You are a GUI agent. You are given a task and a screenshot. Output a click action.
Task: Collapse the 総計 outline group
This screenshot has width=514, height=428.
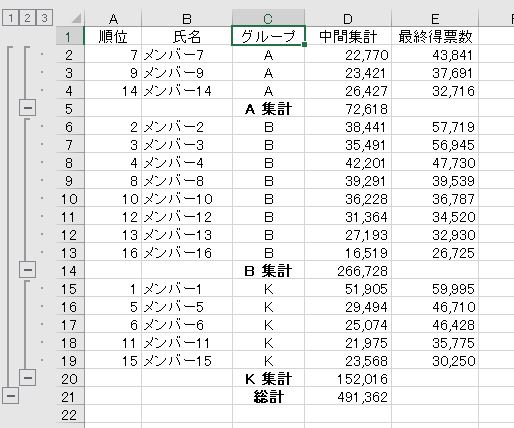click(x=11, y=396)
